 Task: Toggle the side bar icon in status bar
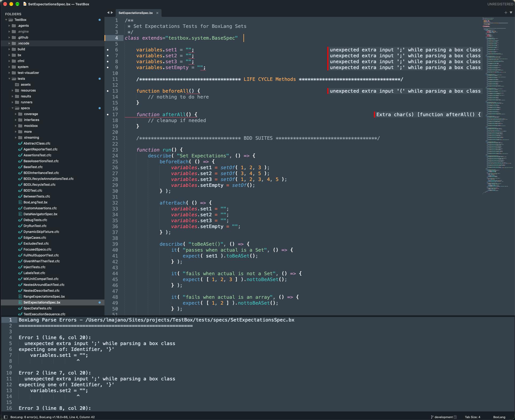point(5,417)
